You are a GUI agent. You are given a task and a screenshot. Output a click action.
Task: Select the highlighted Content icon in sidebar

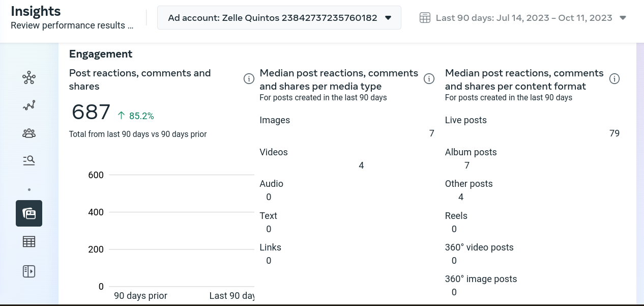[29, 213]
